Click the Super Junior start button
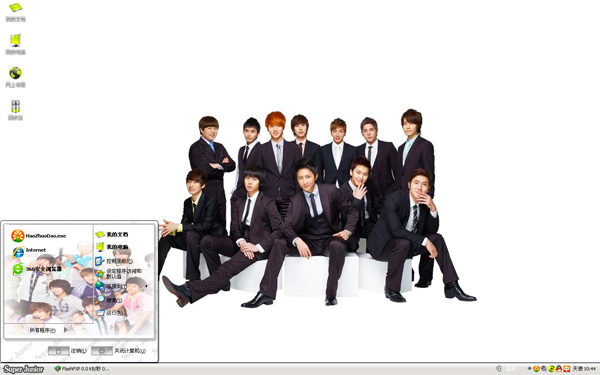Viewport: 600px width, 375px height. (x=23, y=369)
